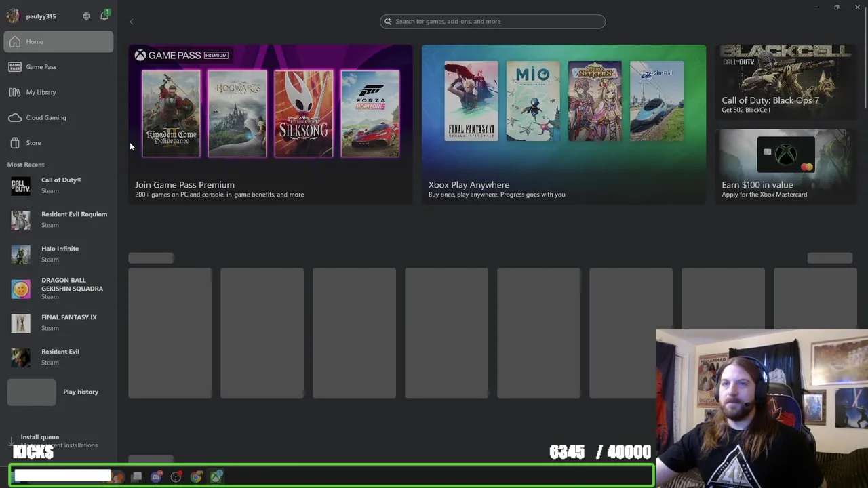Click the Halo Infinite game icon
The height and width of the screenshot is (488, 868).
(x=20, y=254)
